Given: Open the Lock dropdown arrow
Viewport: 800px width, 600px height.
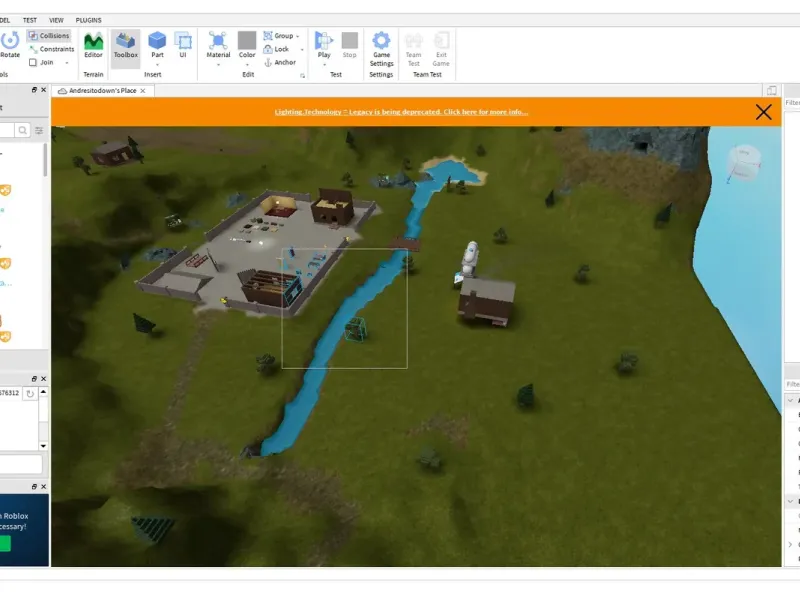Looking at the screenshot, I should tap(302, 49).
